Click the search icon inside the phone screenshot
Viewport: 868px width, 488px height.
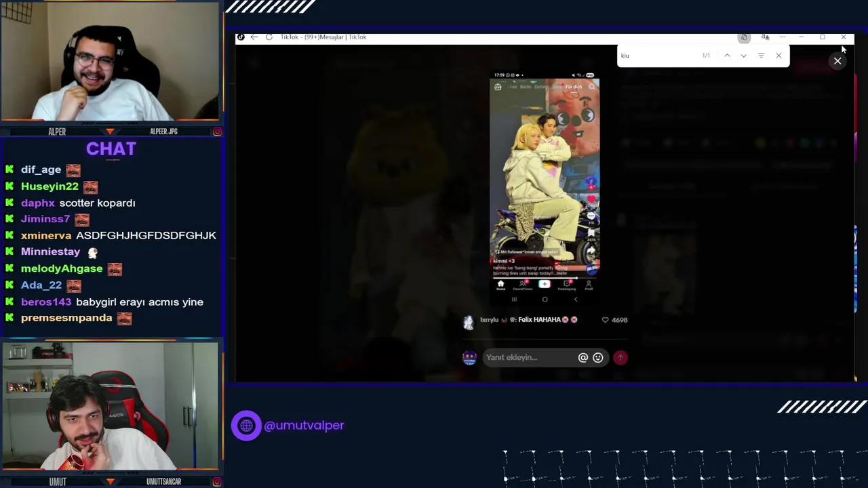coord(592,87)
